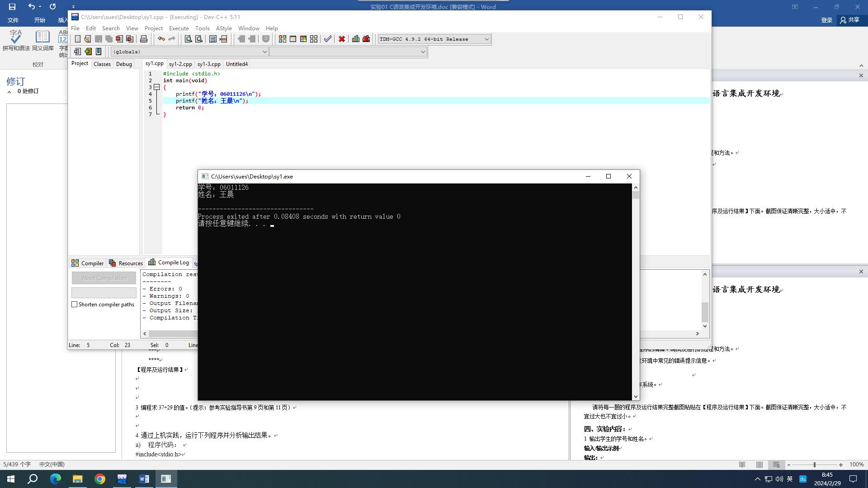The image size is (868, 488).
Task: Open Word's 文件 File tab
Action: pyautogui.click(x=13, y=20)
